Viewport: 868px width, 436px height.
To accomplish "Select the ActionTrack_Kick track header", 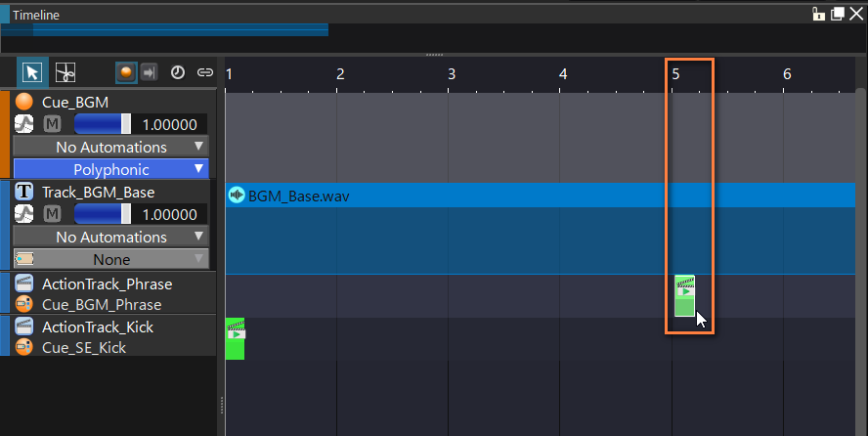I will tap(108, 337).
